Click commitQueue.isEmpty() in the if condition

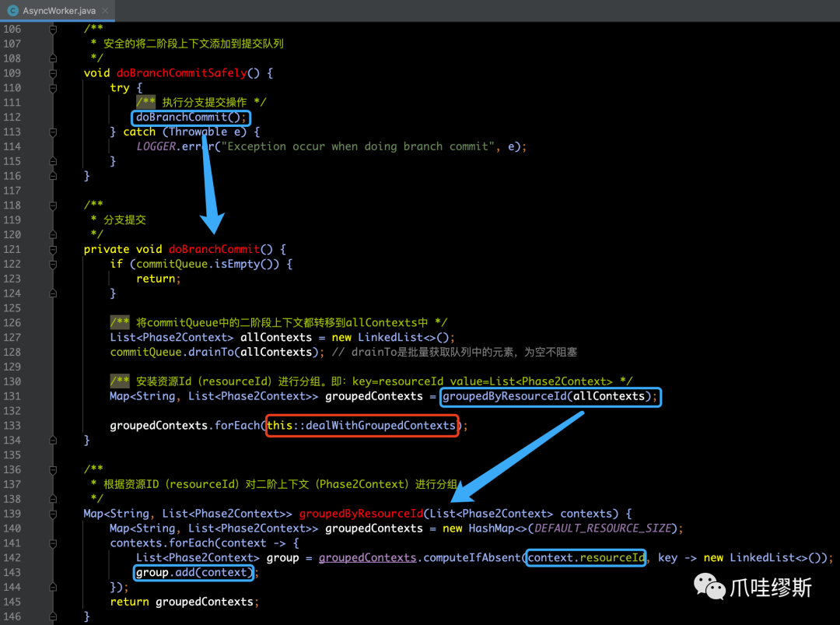pos(205,264)
